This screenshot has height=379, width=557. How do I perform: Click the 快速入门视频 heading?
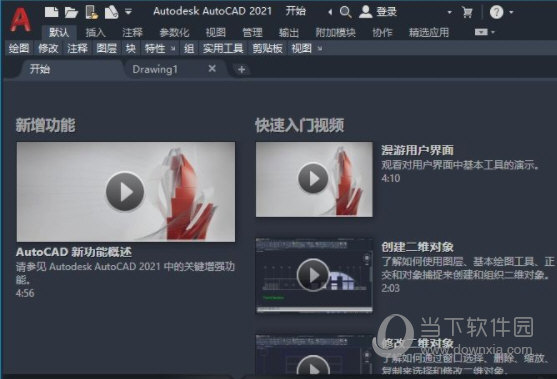coord(299,125)
